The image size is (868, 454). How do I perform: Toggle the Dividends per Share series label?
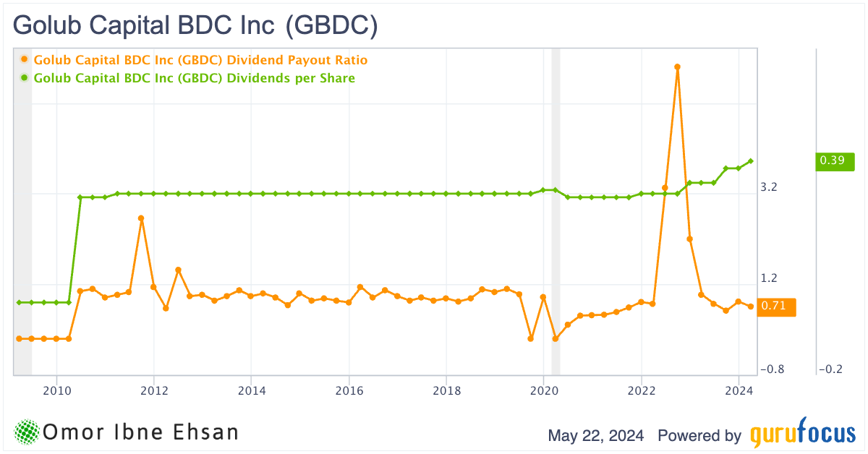(x=194, y=78)
